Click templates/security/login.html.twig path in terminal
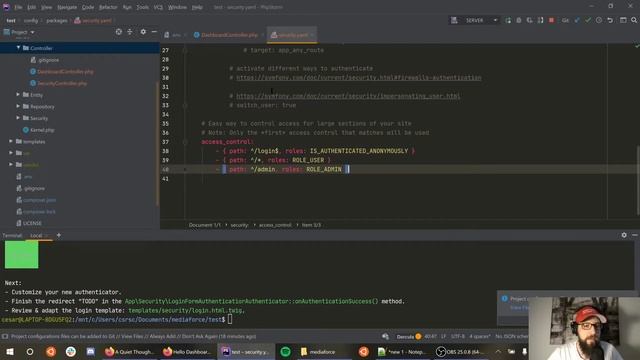 (187, 310)
